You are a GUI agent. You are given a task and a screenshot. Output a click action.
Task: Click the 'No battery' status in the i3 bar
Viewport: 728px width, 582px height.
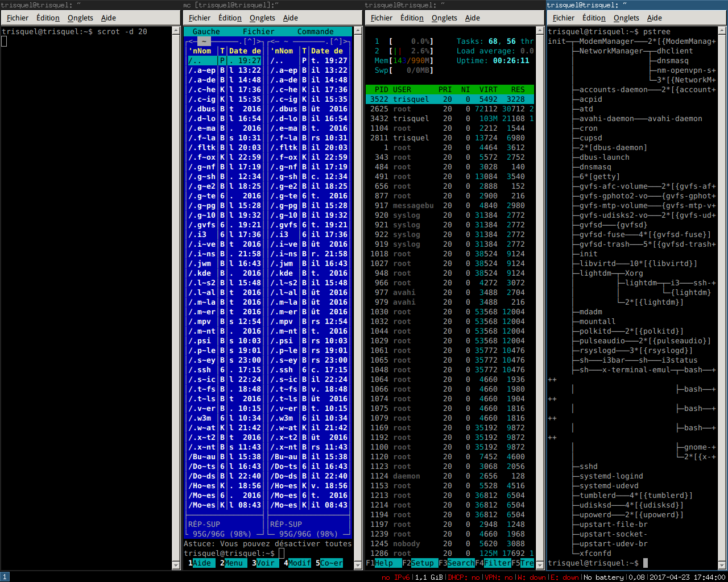coord(605,577)
